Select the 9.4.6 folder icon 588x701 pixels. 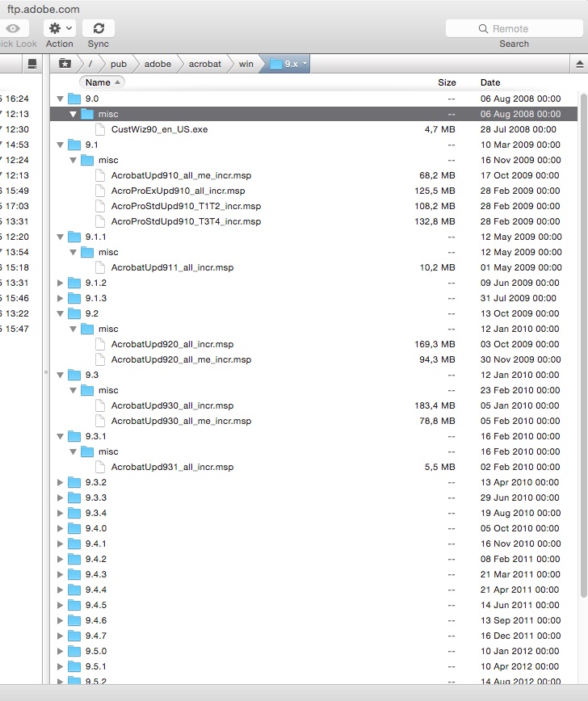tap(74, 620)
